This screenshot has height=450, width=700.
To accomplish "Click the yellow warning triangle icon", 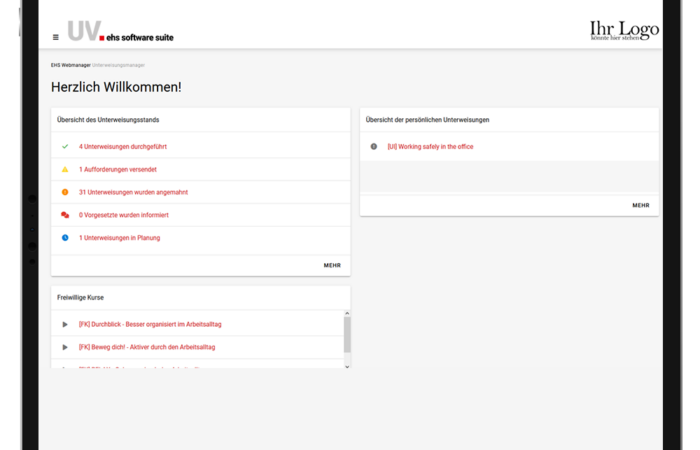I will click(65, 169).
